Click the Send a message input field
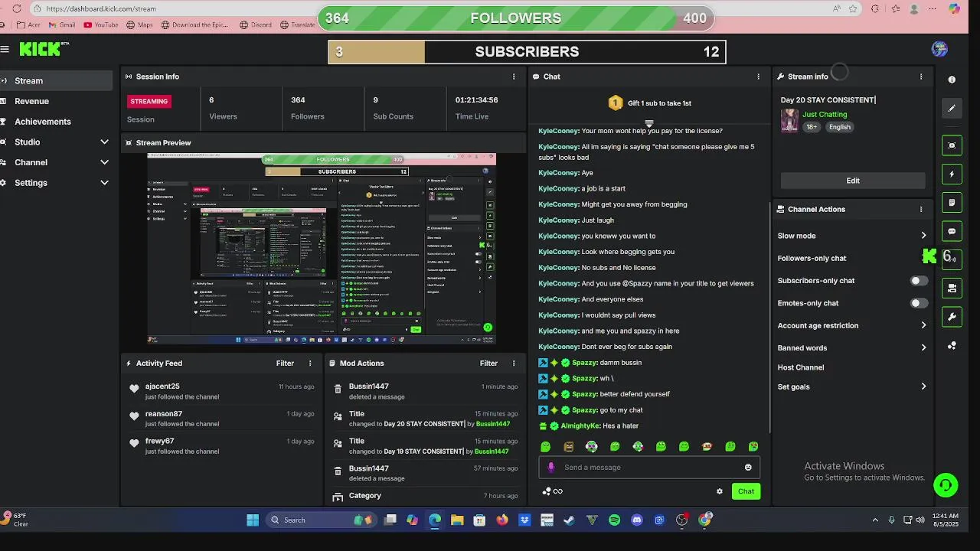 coord(649,468)
